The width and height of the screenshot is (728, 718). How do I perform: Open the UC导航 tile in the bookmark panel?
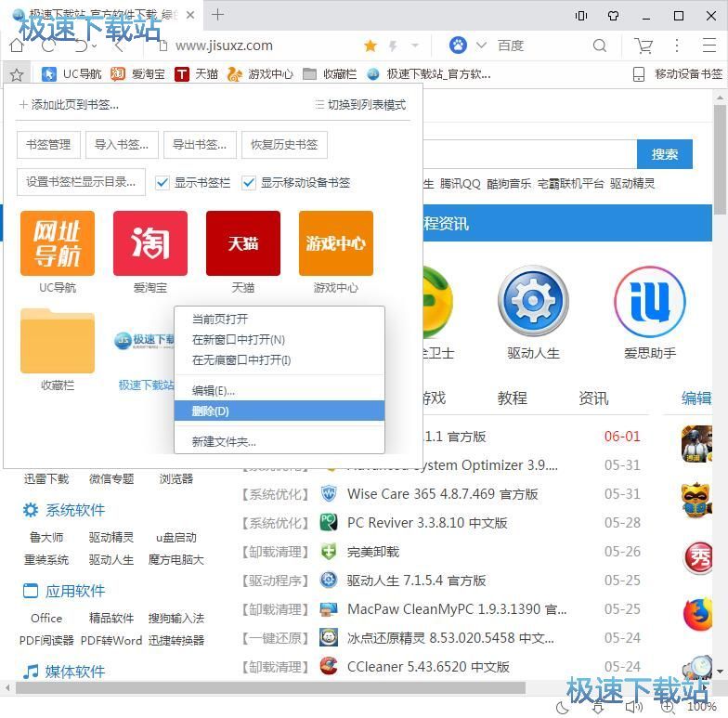click(58, 243)
